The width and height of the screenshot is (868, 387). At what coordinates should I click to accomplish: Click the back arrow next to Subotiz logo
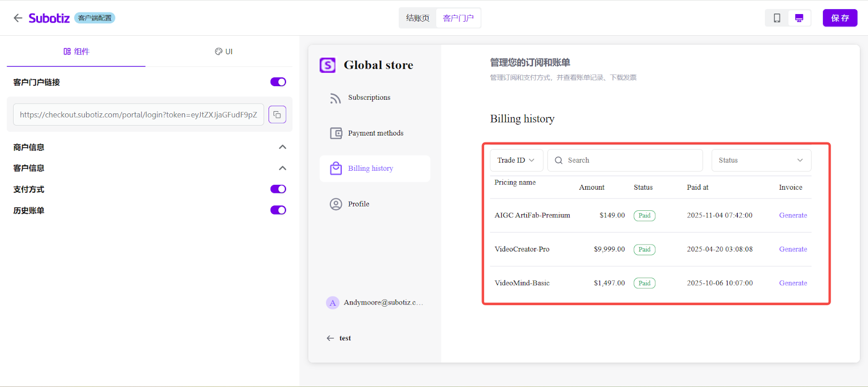coord(18,18)
